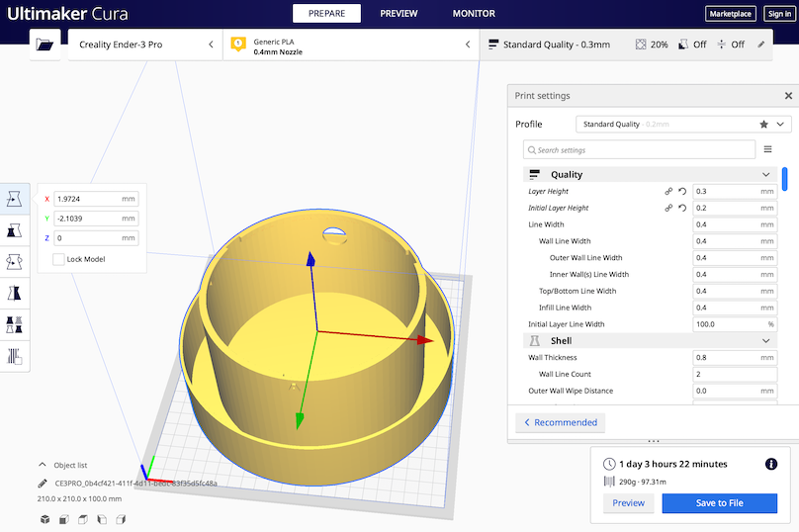Click the Recommended button

pos(560,423)
